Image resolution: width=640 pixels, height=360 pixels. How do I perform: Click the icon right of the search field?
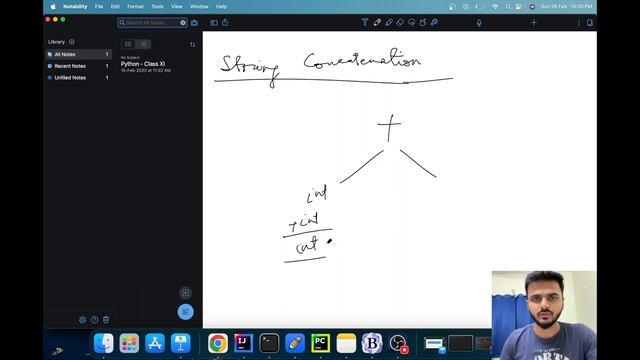click(x=194, y=23)
